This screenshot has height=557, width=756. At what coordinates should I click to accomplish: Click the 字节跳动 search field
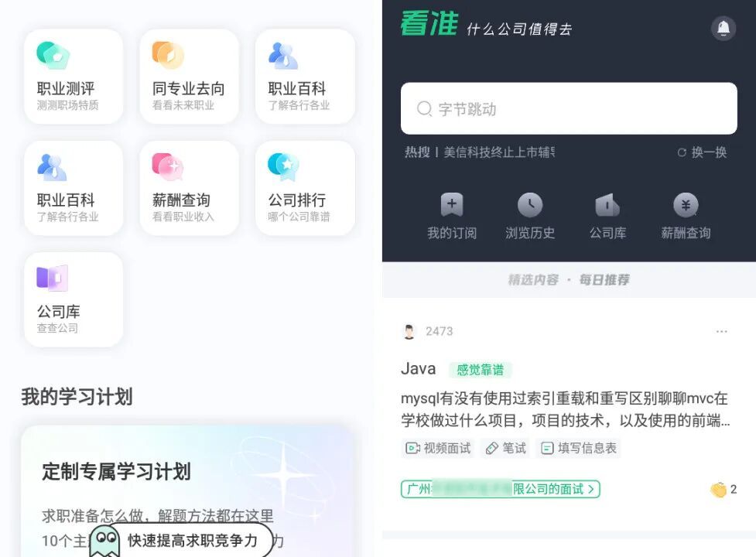[569, 108]
